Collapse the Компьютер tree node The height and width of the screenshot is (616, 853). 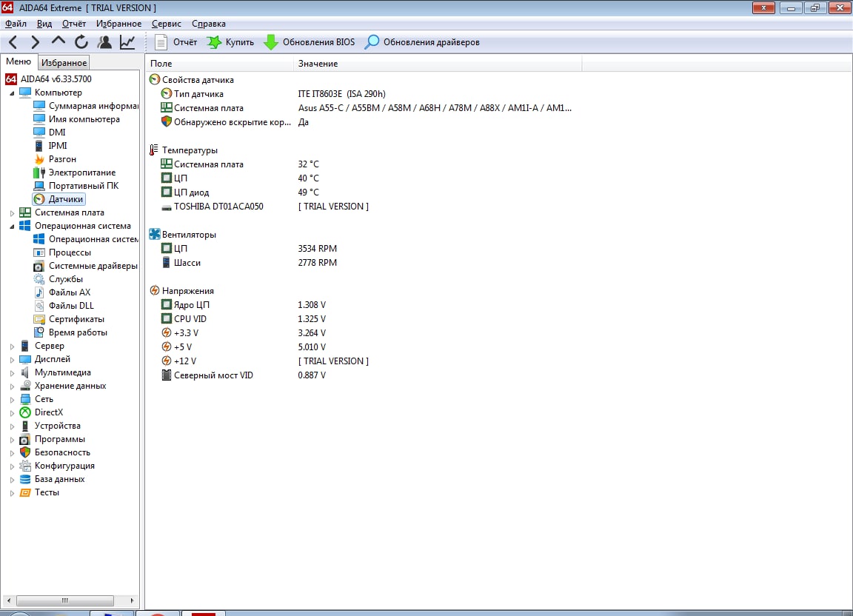pos(12,93)
